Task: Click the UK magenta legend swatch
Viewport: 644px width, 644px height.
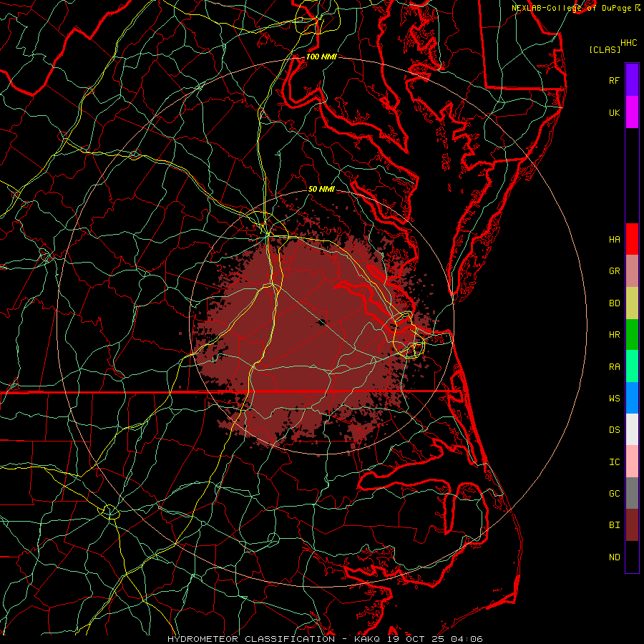Action: (632, 112)
